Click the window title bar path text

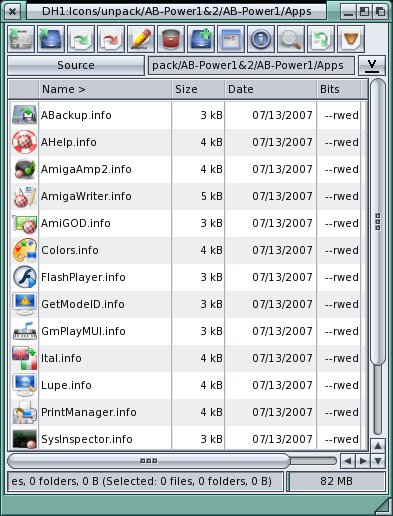point(177,12)
